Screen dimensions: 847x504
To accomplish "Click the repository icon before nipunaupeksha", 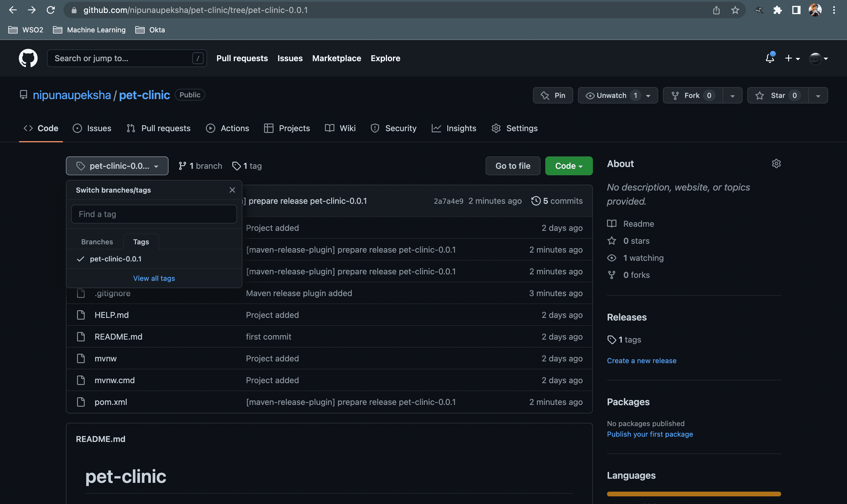I will [x=24, y=95].
